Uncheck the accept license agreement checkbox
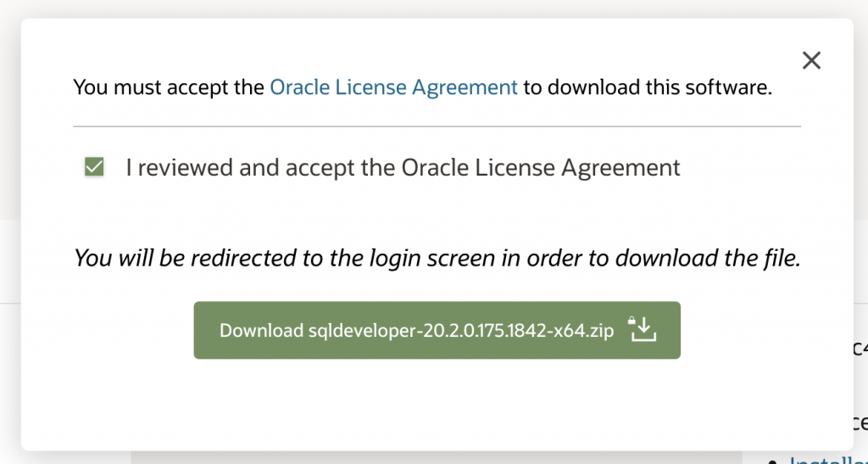The height and width of the screenshot is (464, 868). 94,167
